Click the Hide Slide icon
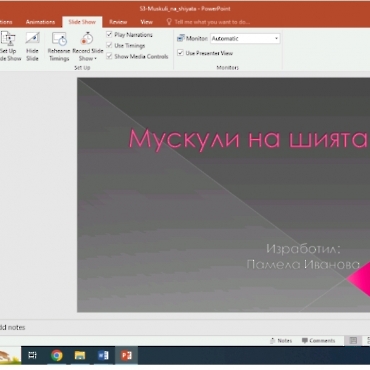 pyautogui.click(x=32, y=46)
